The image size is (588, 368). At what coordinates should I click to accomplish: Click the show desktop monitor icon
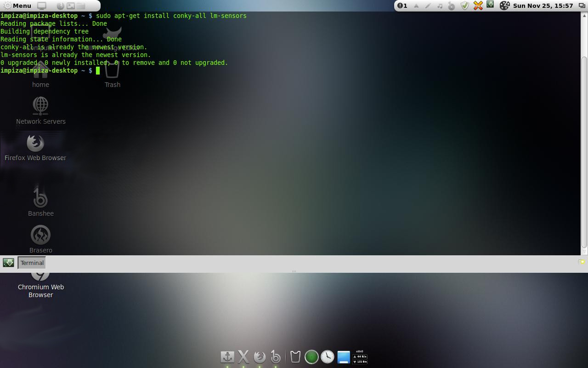(42, 6)
